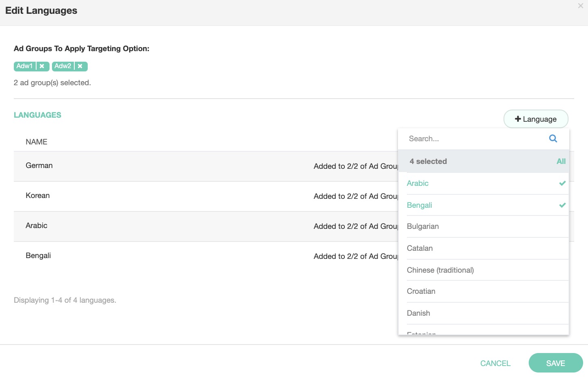Remove the Adw2 ad group tag
588x379 pixels.
80,66
